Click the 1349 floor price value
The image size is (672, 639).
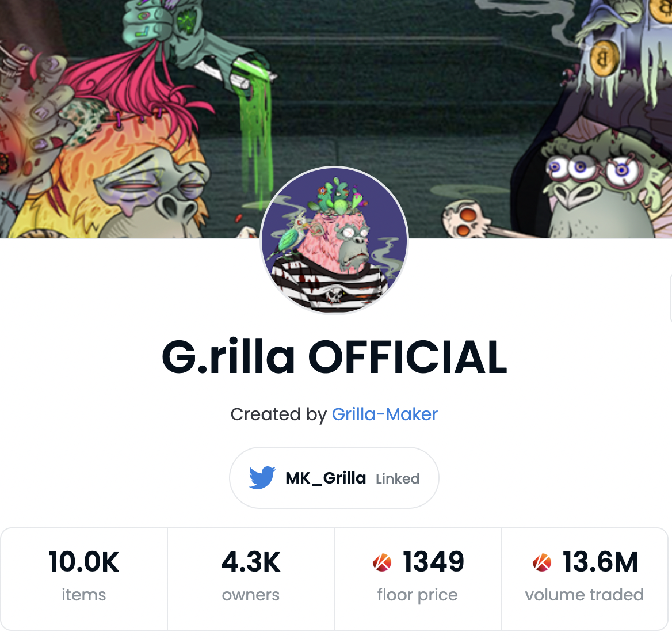[x=433, y=562]
